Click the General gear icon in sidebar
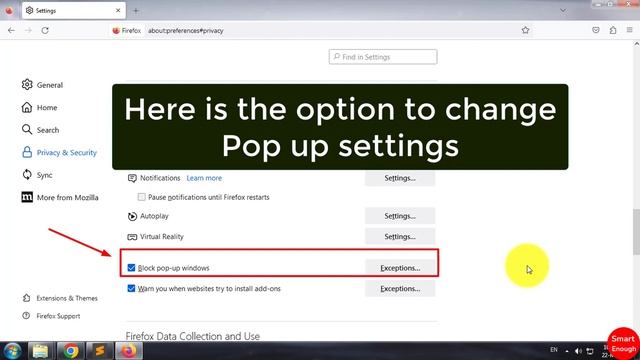Image resolution: width=640 pixels, height=360 pixels. pos(27,84)
